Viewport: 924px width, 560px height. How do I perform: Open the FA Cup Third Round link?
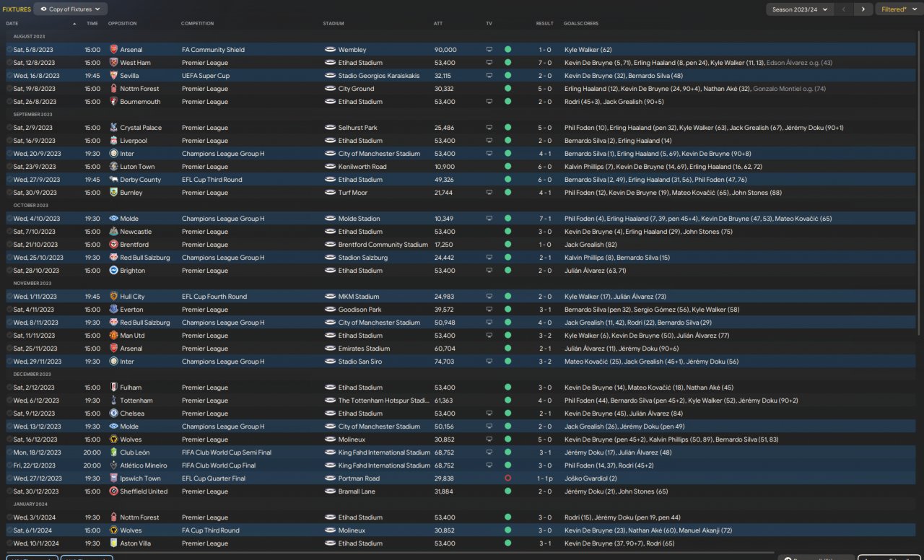click(210, 530)
